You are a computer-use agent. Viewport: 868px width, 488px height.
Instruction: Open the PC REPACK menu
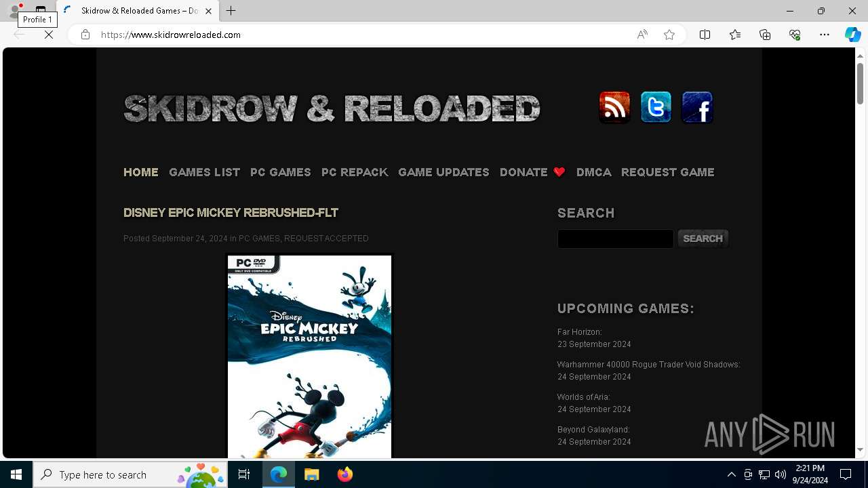click(355, 172)
